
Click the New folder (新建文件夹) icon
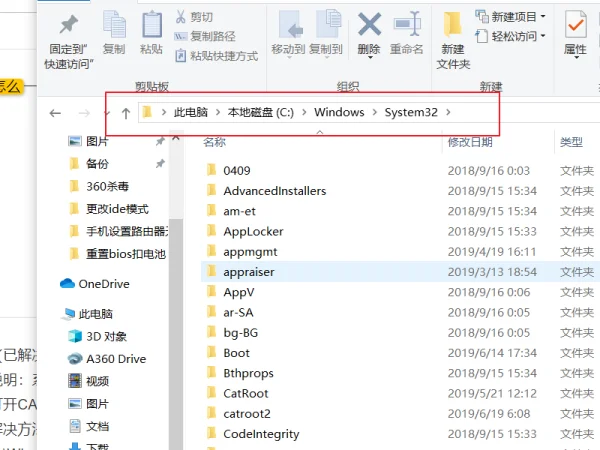[x=452, y=24]
